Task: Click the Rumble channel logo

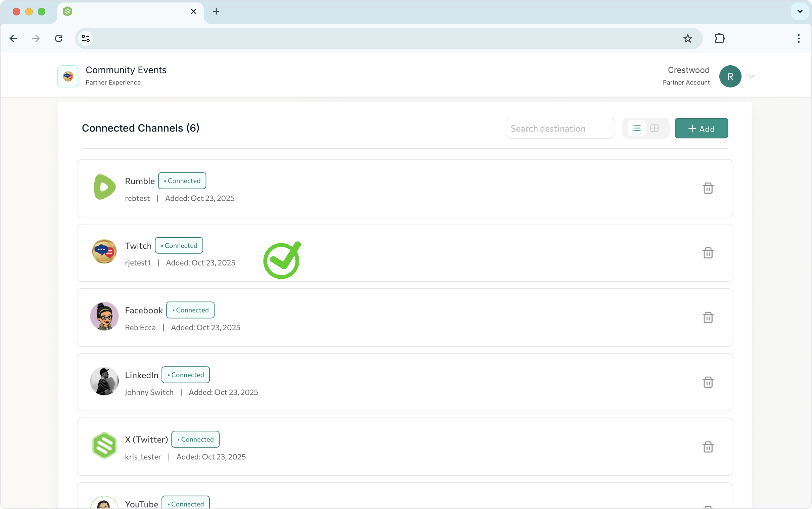Action: click(104, 187)
